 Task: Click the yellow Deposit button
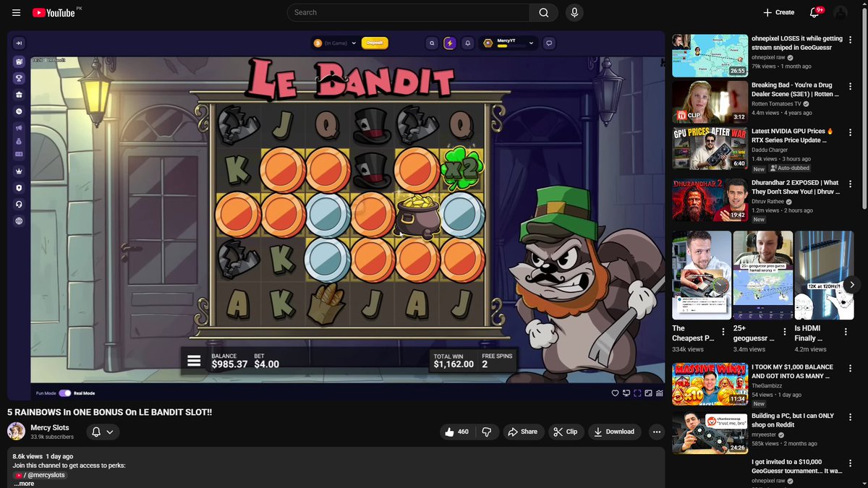coord(375,43)
